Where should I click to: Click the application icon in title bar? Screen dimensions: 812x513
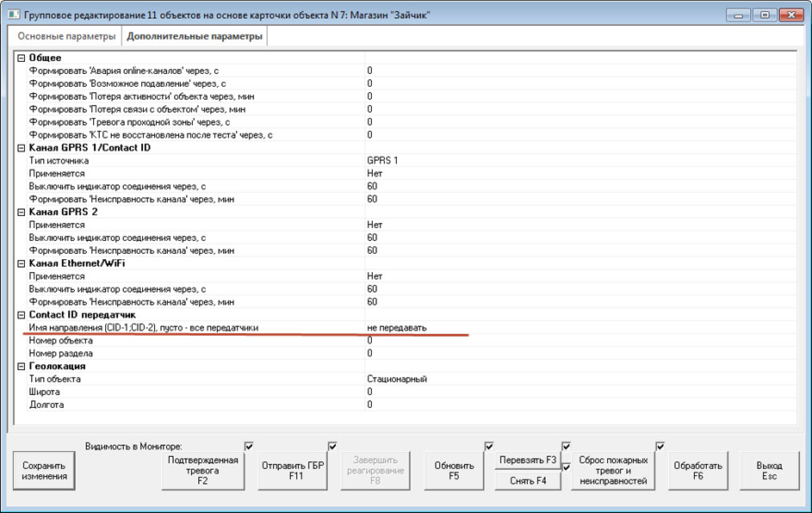[14, 15]
